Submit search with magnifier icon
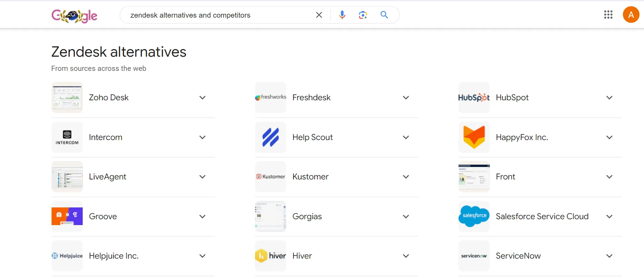Screen dimensions: 644x279 pyautogui.click(x=384, y=15)
